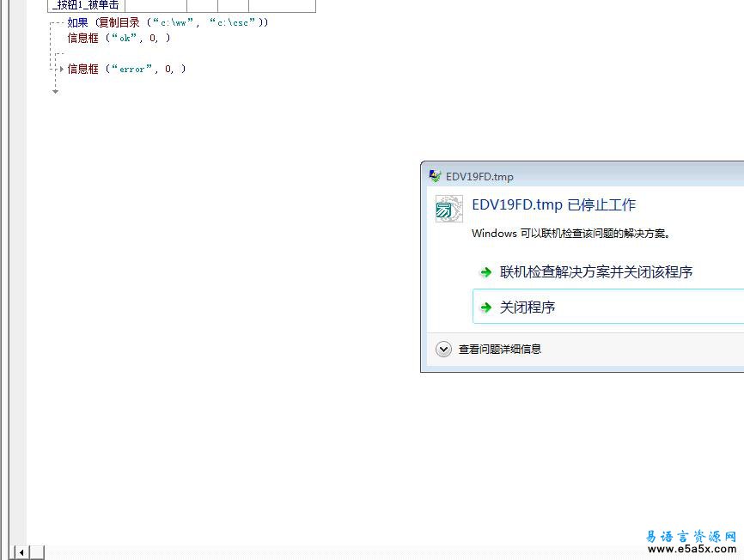Select the 信息框 ("error", 0, ) line
Screen dimensions: 744x560
point(126,69)
